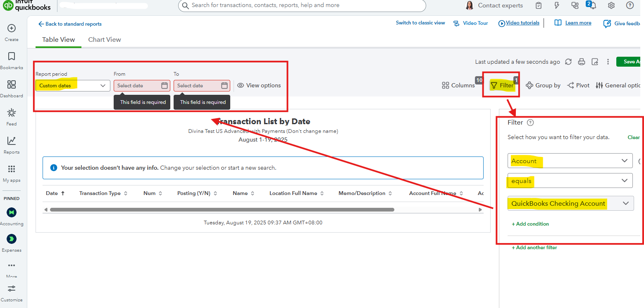Viewport: 644px width, 308px height.
Task: Click the clipboard tasks icon in the header
Action: [539, 5]
